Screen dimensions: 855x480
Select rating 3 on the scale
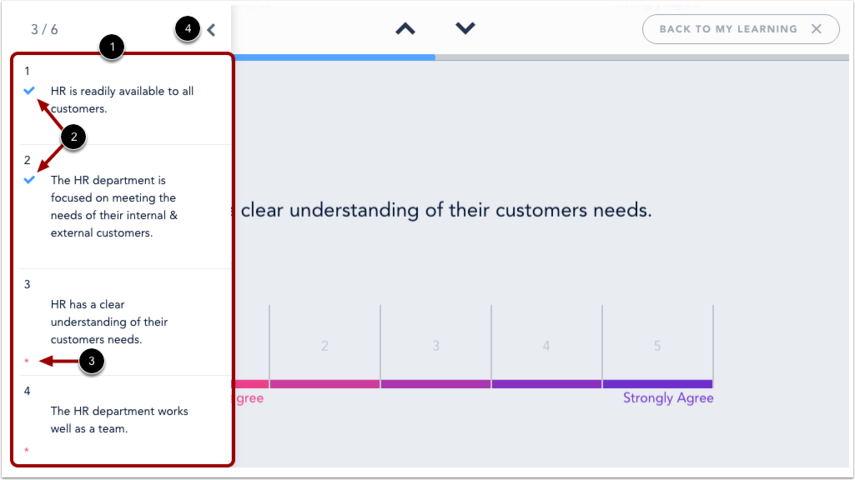tap(436, 346)
